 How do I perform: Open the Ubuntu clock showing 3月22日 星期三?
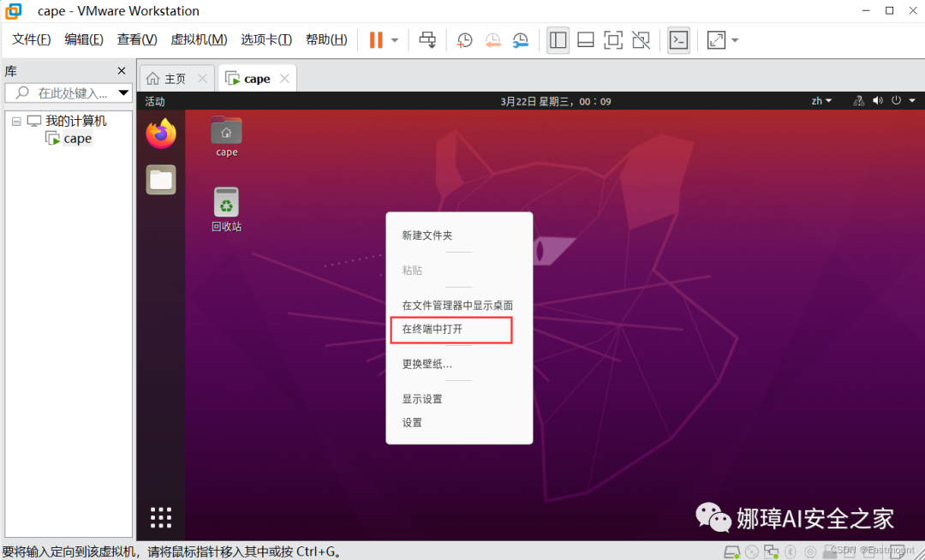point(556,101)
